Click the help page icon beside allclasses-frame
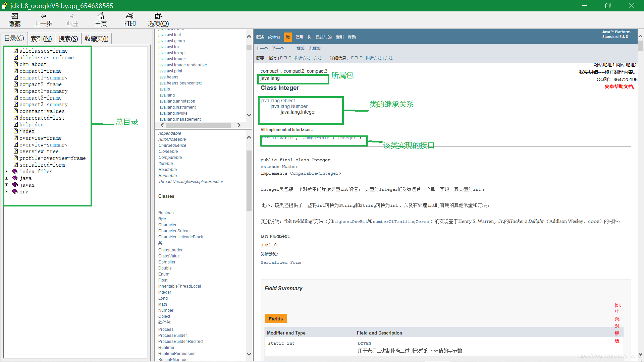644x362 pixels. (x=16, y=51)
